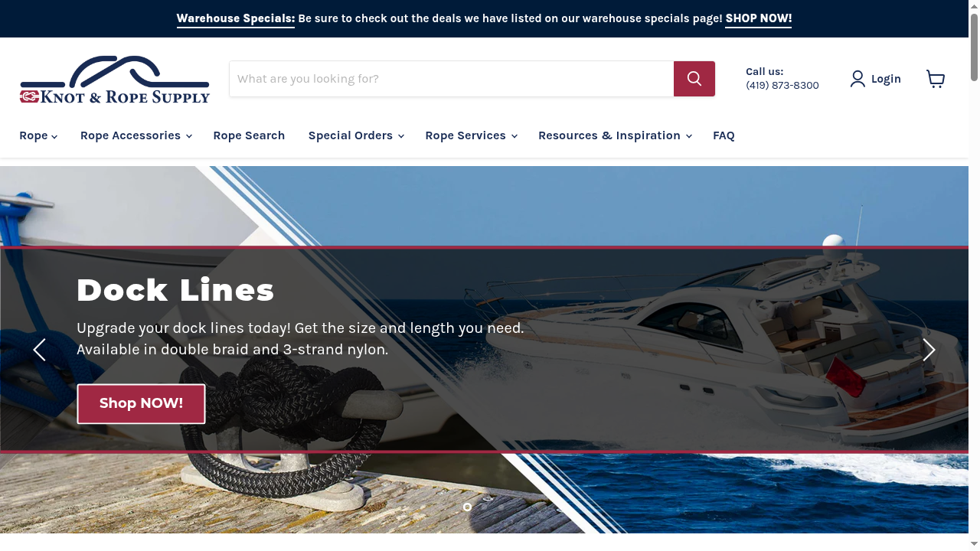980x551 pixels.
Task: Open the Rope Search menu item
Action: [x=249, y=135]
